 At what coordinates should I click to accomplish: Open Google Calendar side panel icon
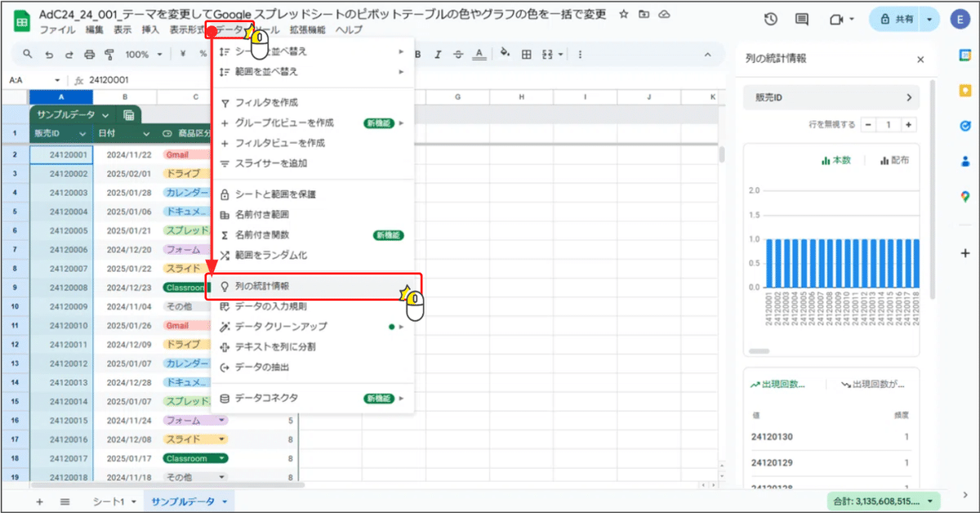click(965, 55)
